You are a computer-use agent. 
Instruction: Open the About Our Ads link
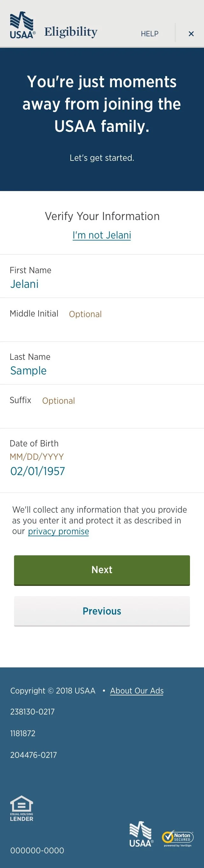(x=136, y=691)
